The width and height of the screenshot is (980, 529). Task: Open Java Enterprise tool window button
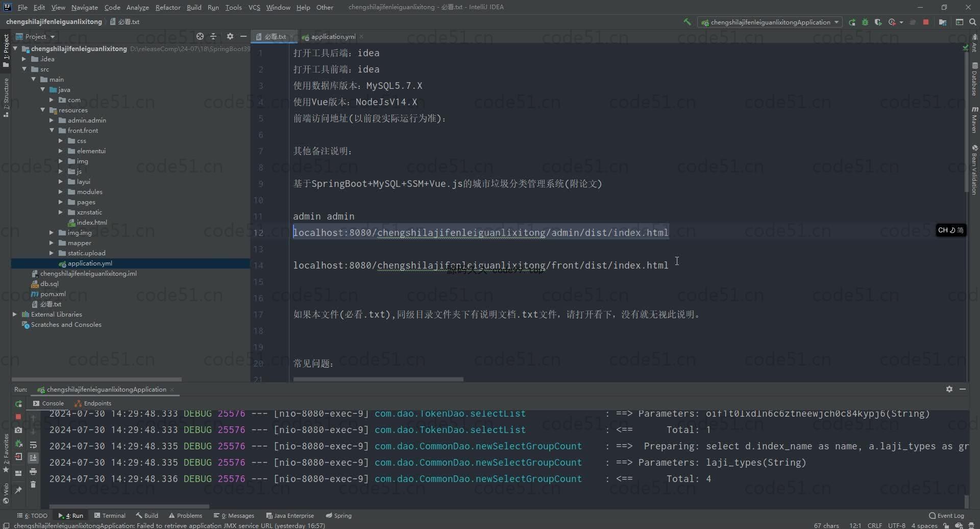tap(289, 516)
